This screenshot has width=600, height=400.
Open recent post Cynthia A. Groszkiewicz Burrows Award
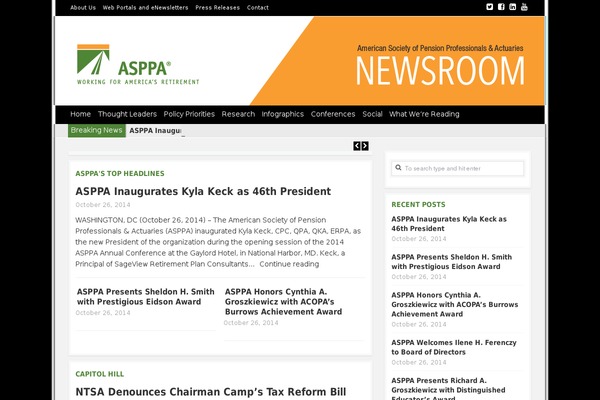pos(455,305)
